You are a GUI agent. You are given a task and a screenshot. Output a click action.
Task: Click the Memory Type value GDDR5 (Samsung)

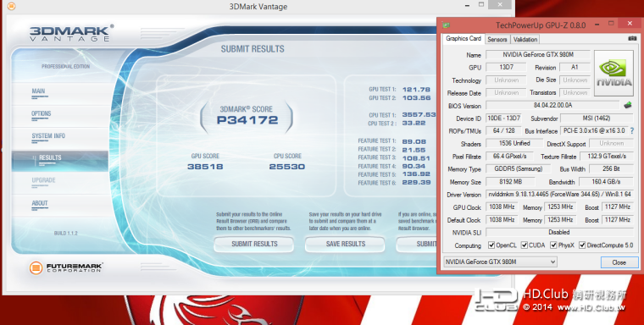[x=519, y=168]
